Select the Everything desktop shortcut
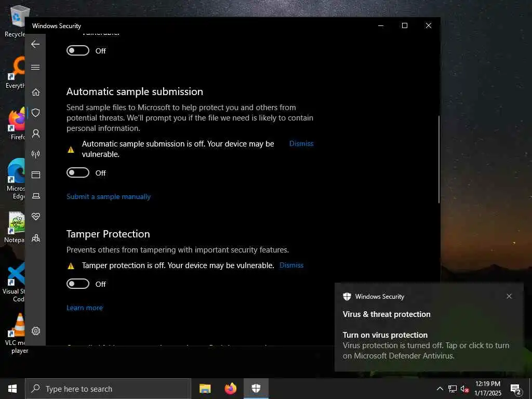The image size is (532, 399). click(x=15, y=72)
